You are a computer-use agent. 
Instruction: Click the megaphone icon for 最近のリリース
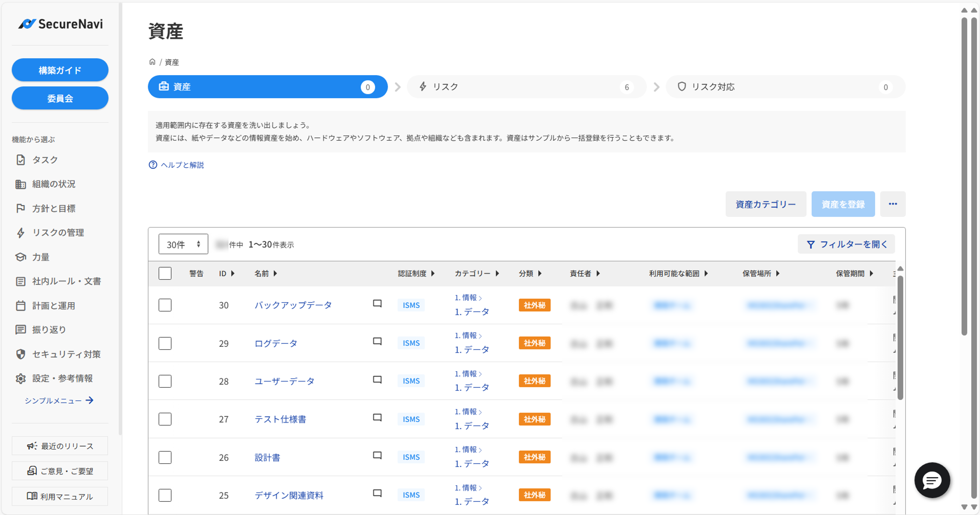(32, 446)
